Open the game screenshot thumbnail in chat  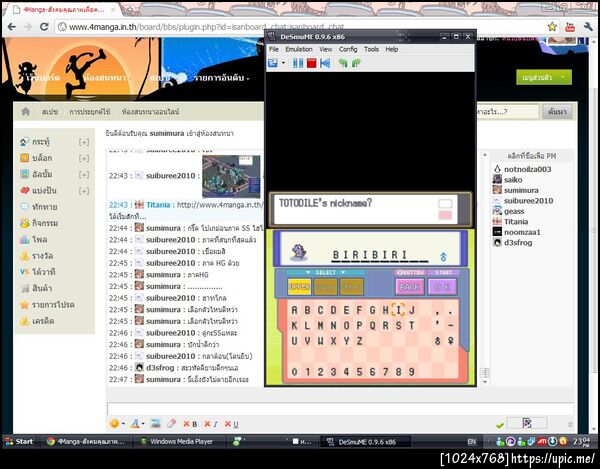coord(231,176)
